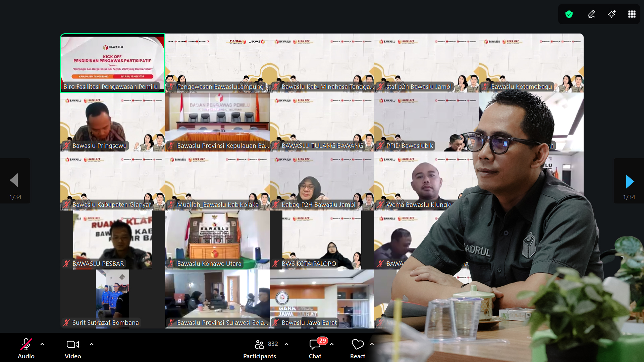Click the name label 'Bawaslu Kotamobagu'

pos(522,87)
